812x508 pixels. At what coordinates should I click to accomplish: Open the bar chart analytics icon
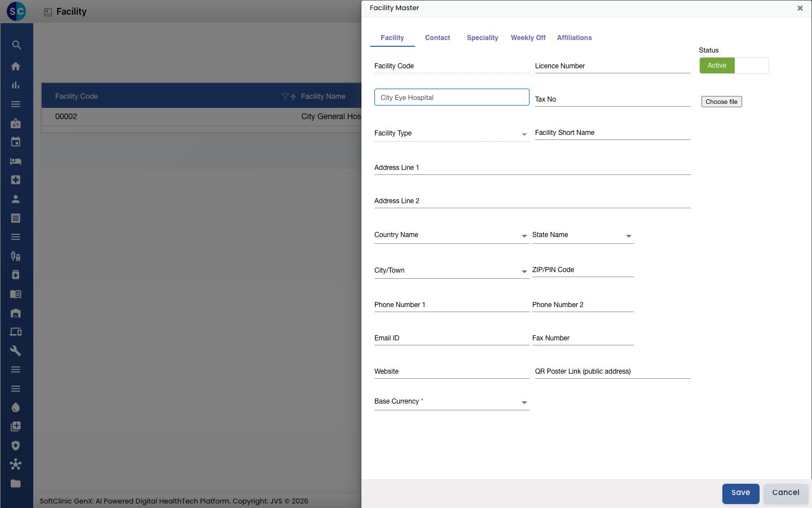pos(16,85)
